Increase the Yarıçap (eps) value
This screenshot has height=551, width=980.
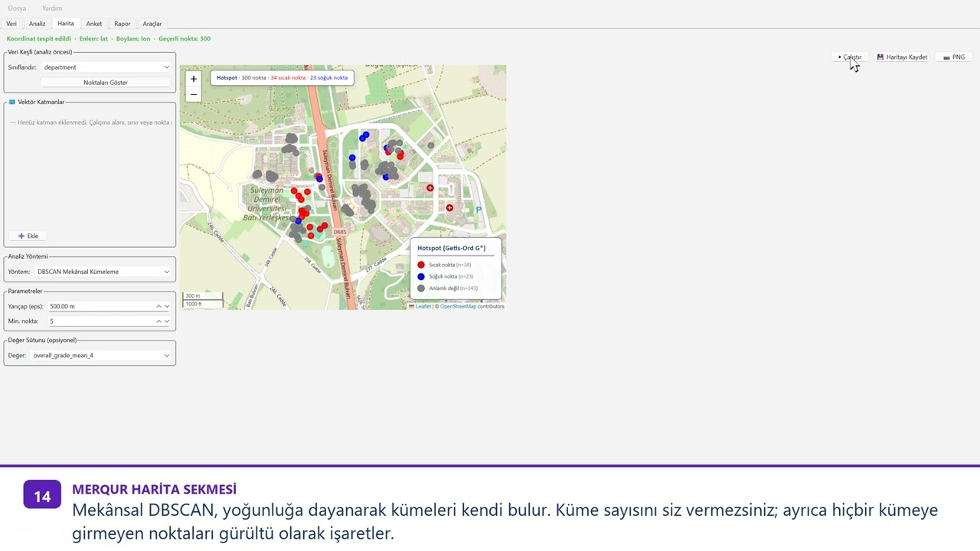tap(159, 306)
